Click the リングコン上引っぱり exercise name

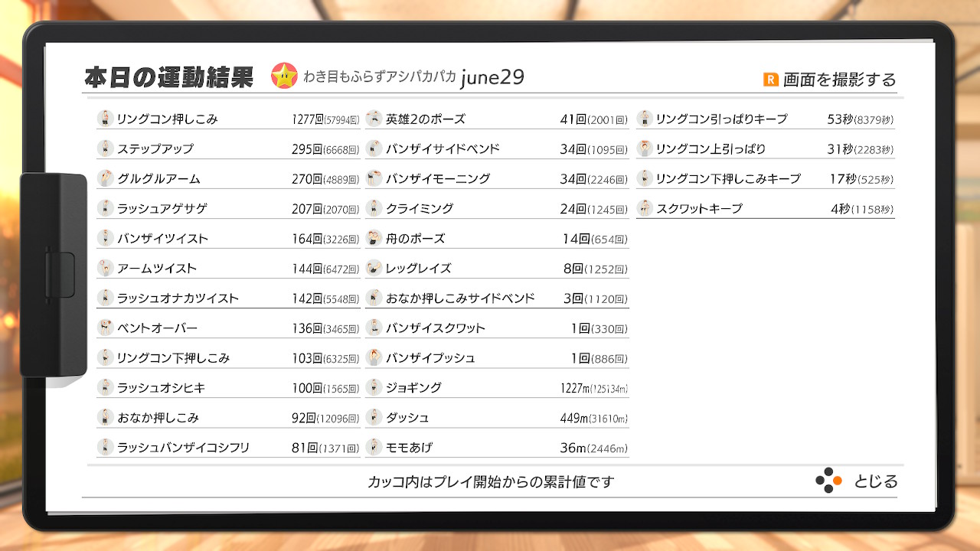[x=710, y=149]
